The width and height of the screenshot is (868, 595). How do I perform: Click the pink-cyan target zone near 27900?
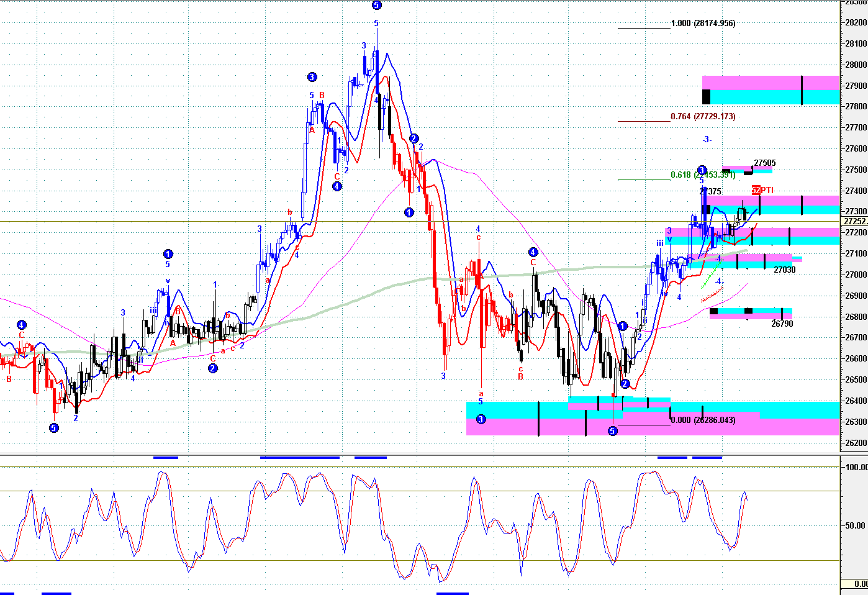(x=771, y=90)
